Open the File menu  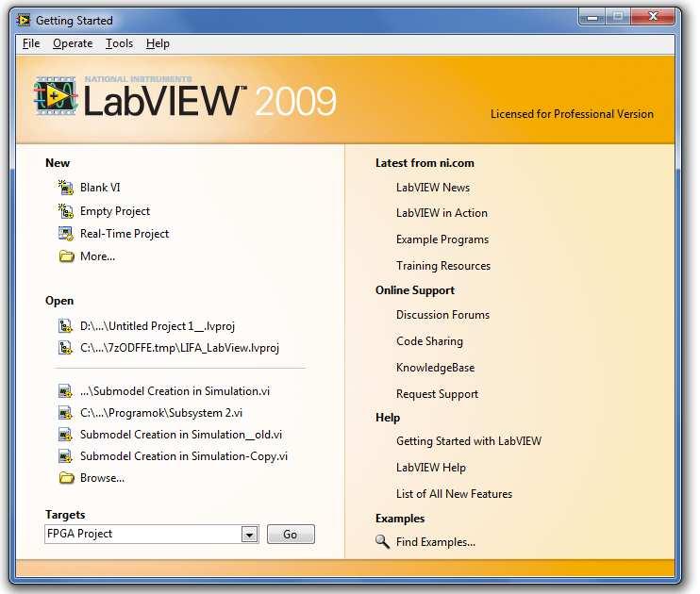(31, 43)
